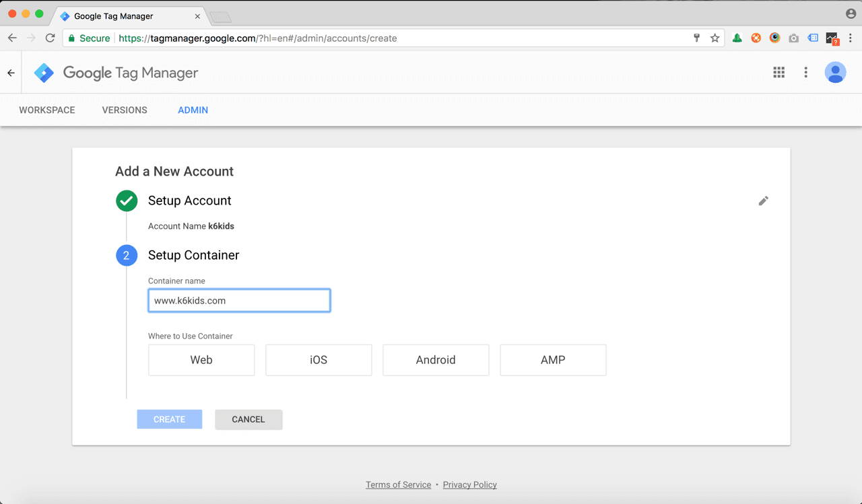This screenshot has height=504, width=862.
Task: Click the Where to Use Container label
Action: 191,336
